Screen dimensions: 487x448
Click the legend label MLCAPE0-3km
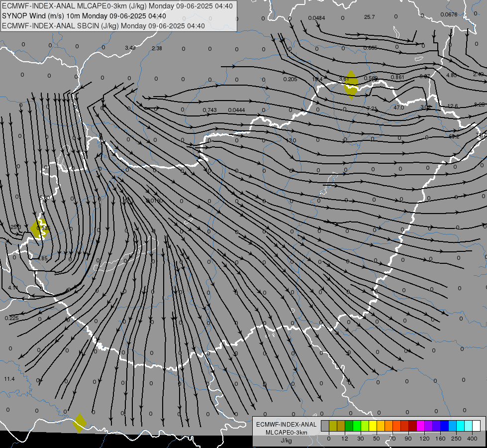pyautogui.click(x=287, y=433)
